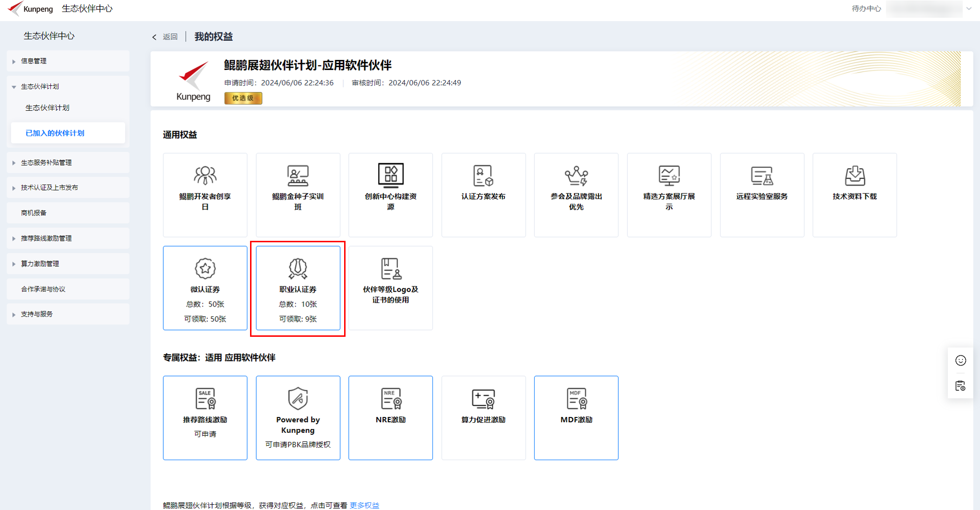Click the 返回 link
980x510 pixels.
pos(170,37)
